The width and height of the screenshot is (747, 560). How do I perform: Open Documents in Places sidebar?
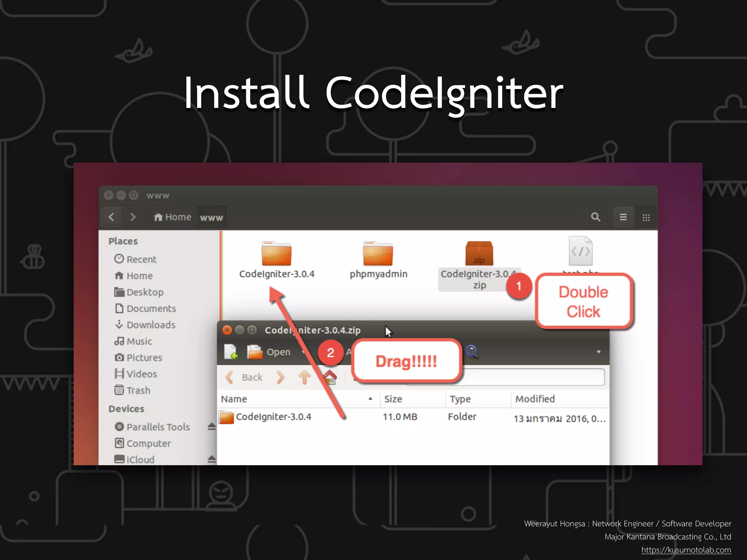145,308
